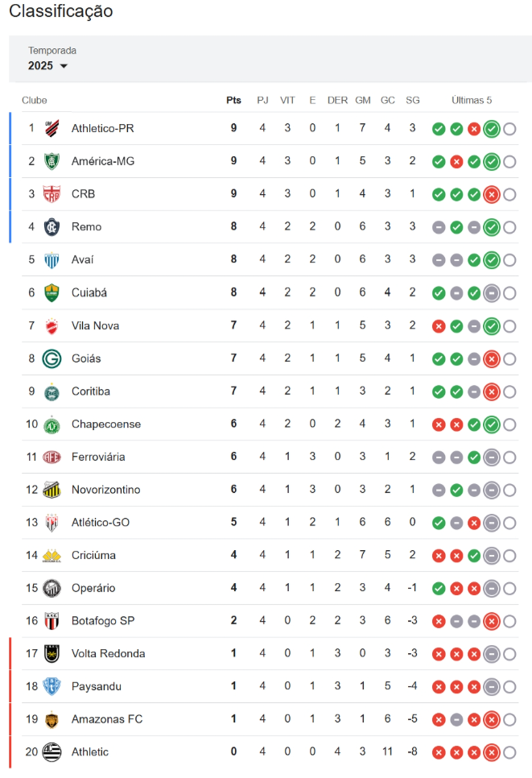Click Athletico-PR's empty upcoming match circle

[x=509, y=129]
